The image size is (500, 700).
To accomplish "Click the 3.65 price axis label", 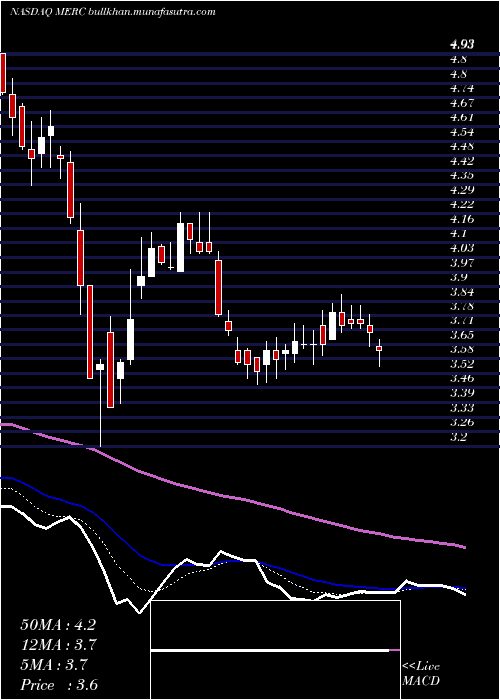I will click(x=462, y=335).
